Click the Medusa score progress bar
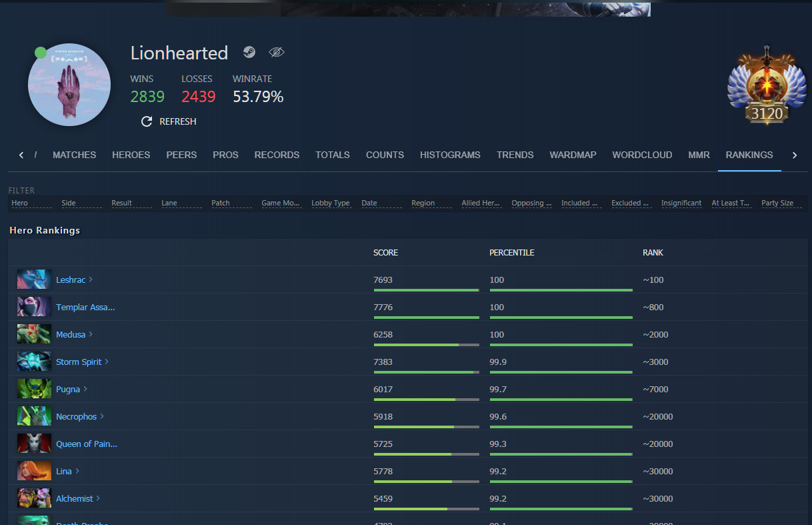Image resolution: width=812 pixels, height=525 pixels. pos(427,345)
